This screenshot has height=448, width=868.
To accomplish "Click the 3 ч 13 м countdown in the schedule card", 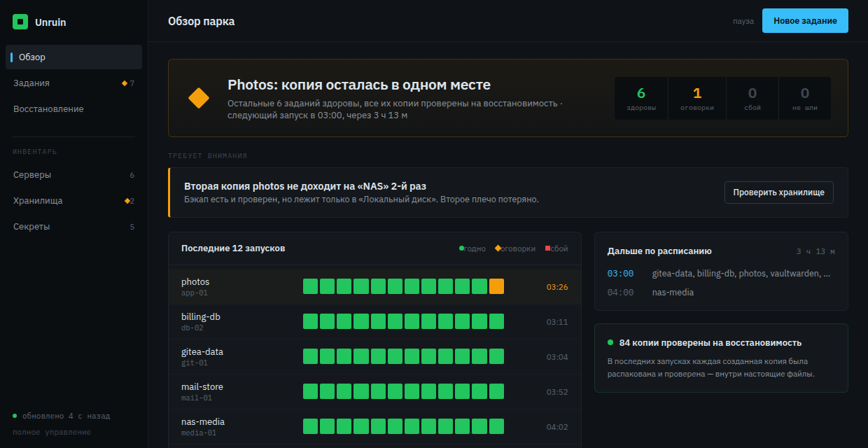I will (x=815, y=251).
